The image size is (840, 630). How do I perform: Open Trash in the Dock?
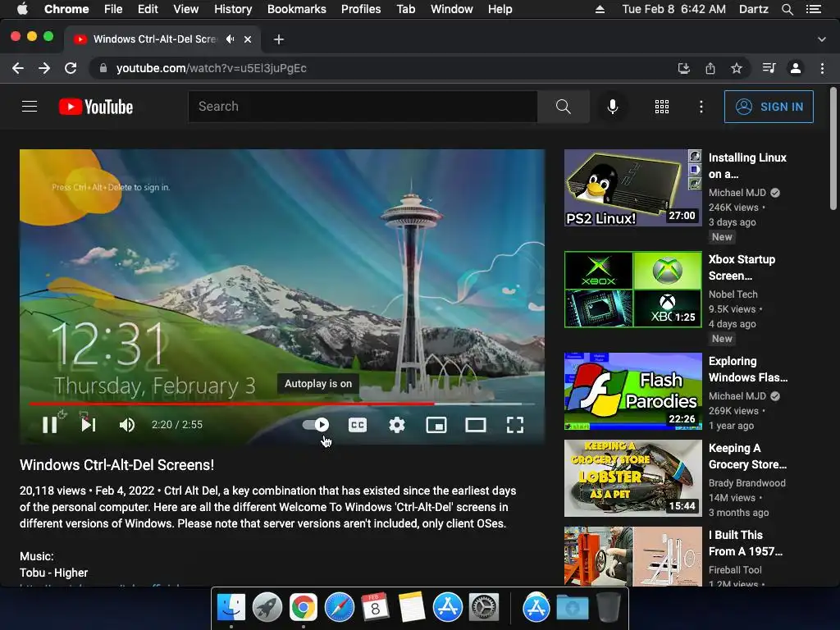(x=608, y=608)
